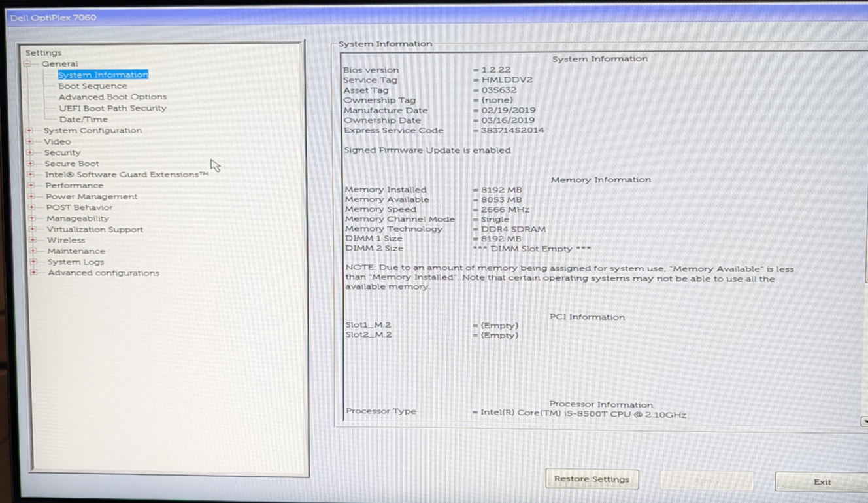Click the Bios version value "1.2.22"
Image resolution: width=868 pixels, height=503 pixels.
(x=496, y=70)
